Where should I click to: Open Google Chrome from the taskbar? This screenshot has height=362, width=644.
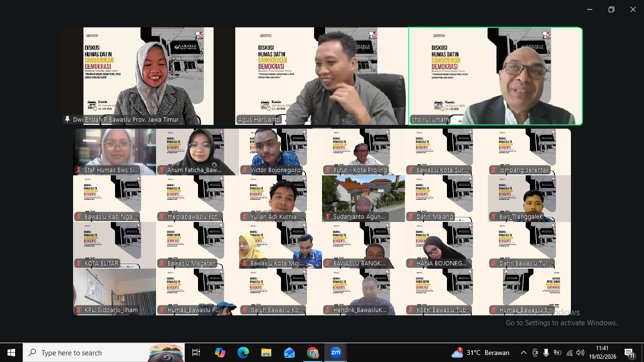tap(313, 353)
